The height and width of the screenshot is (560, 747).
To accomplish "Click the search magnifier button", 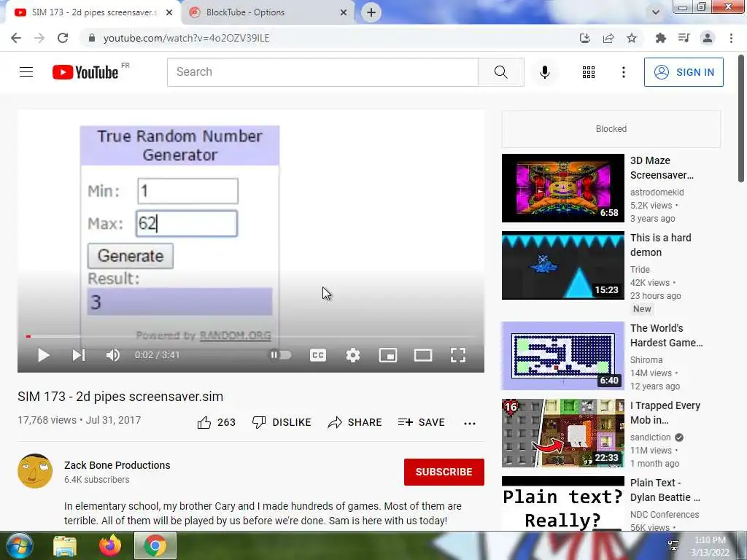I will [x=500, y=72].
